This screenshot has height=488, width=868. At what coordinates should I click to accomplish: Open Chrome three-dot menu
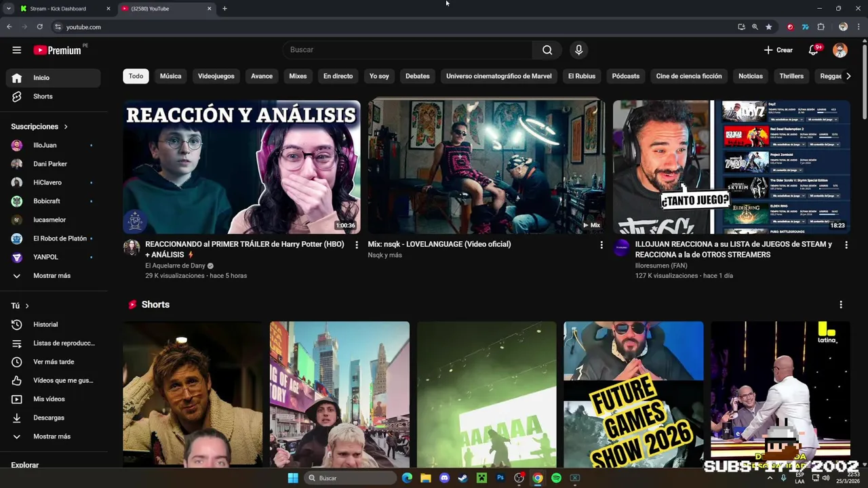859,27
